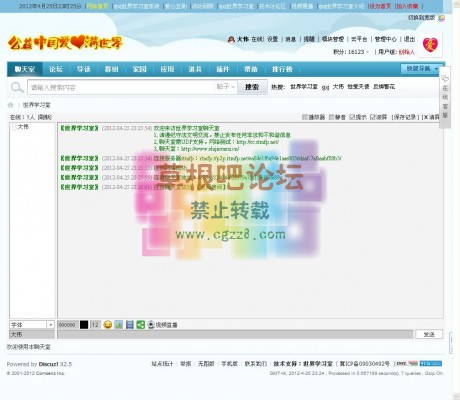
Task: Open the 帮助 nav tab
Action: [251, 69]
